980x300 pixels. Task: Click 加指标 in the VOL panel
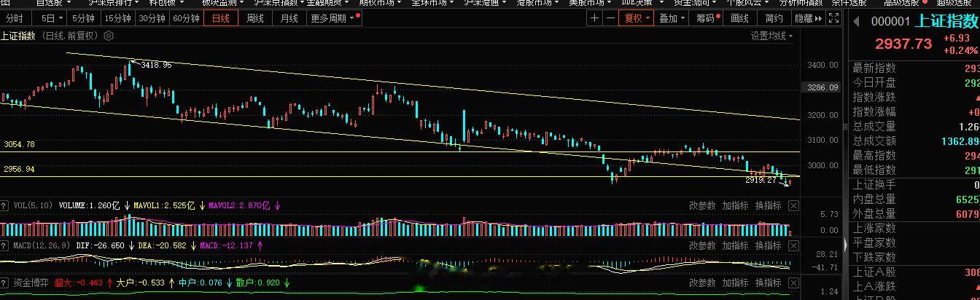point(735,206)
